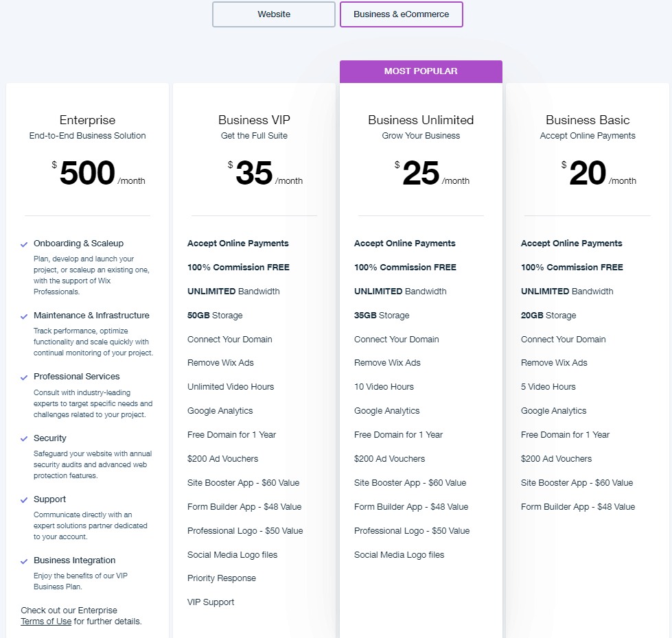This screenshot has height=638, width=672.
Task: Click Business Unlimited 'Connect Your Domain'
Action: [397, 339]
